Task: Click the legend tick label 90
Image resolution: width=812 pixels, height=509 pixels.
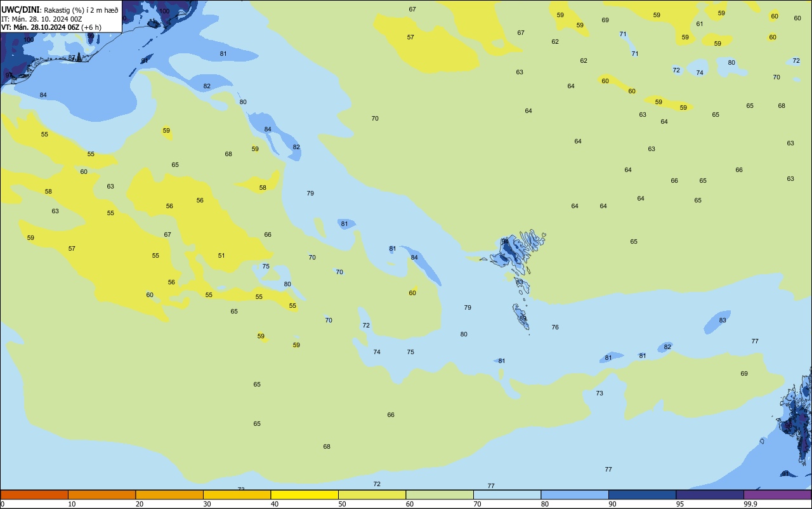Action: [x=612, y=504]
